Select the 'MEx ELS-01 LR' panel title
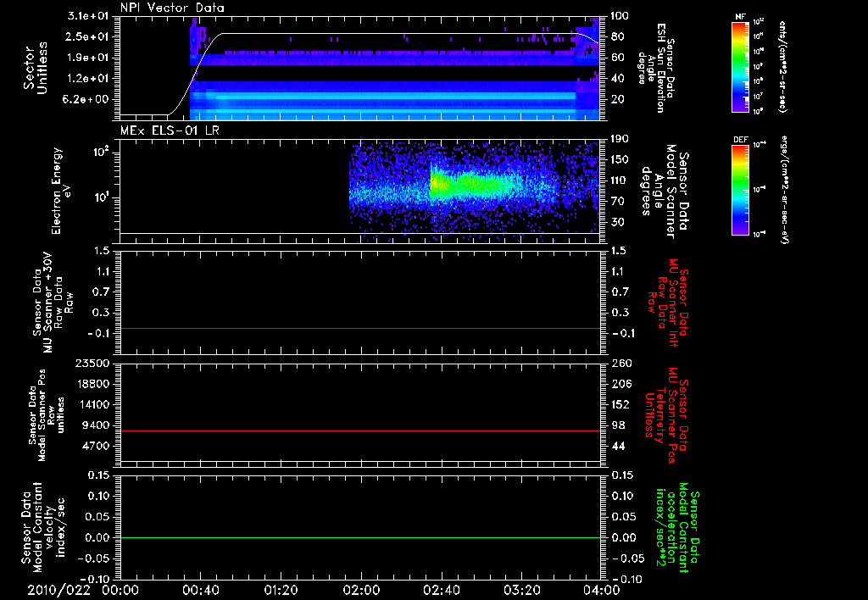The image size is (868, 600). click(169, 131)
